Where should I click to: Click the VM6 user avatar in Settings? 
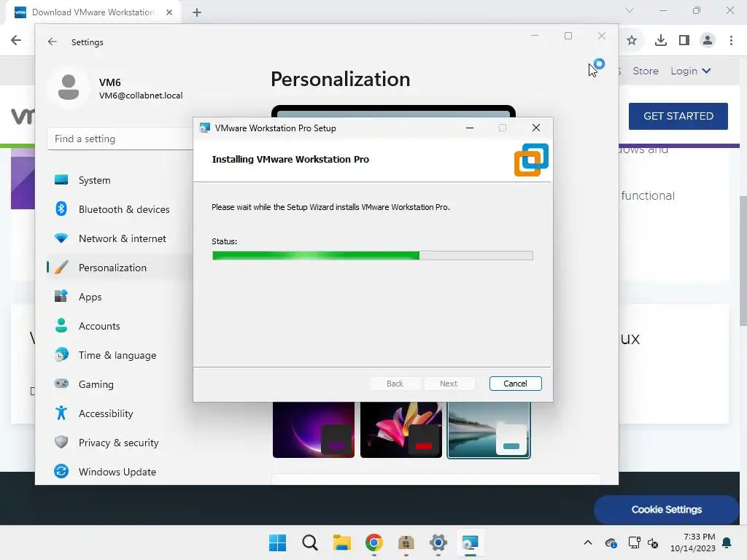click(x=69, y=87)
